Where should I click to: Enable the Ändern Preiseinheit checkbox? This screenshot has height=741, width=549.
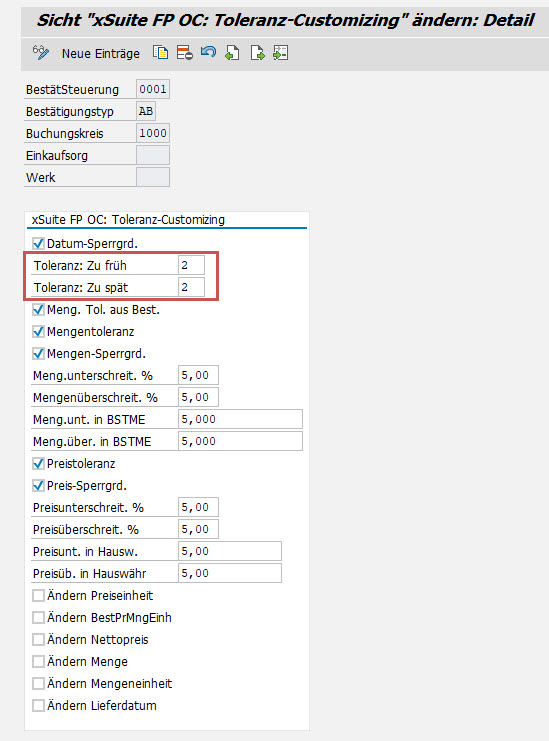point(38,596)
